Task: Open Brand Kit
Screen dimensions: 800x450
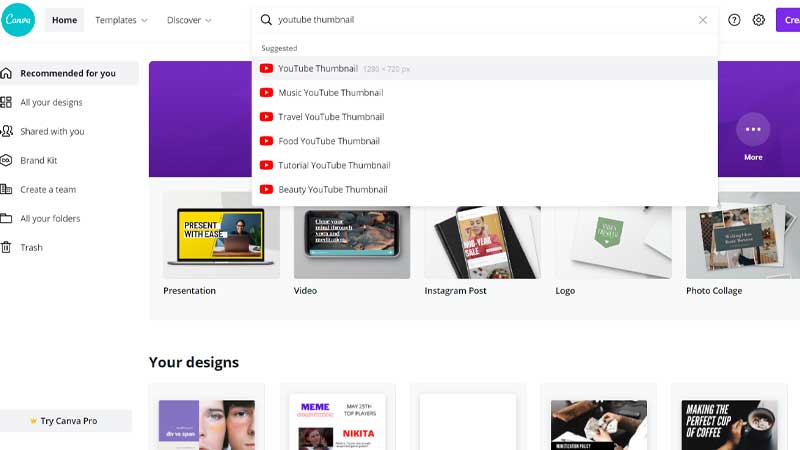Action: tap(39, 160)
